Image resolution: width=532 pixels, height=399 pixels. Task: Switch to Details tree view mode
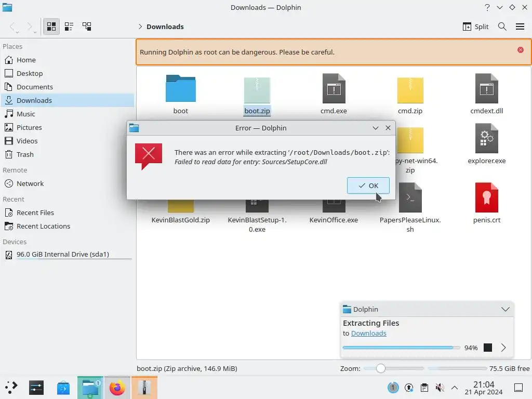[87, 26]
